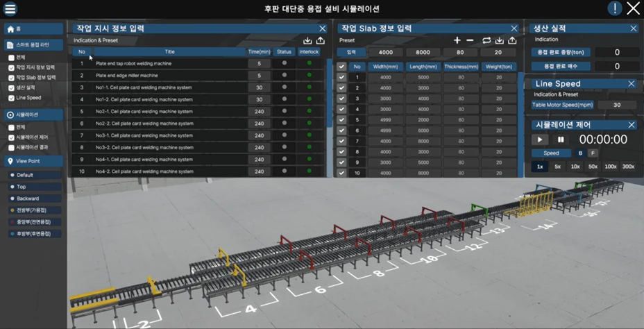Upload work instruction preset
The image size is (644, 329).
coord(321,40)
